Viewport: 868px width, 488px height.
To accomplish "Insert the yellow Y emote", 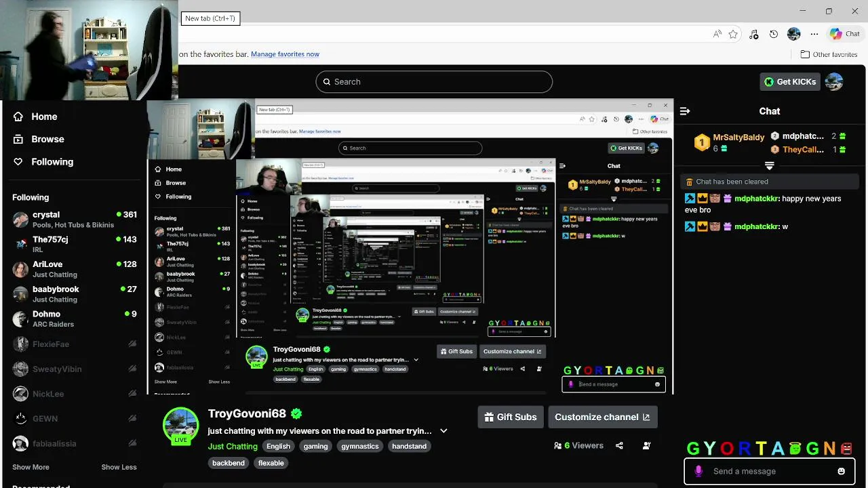I will coord(709,448).
